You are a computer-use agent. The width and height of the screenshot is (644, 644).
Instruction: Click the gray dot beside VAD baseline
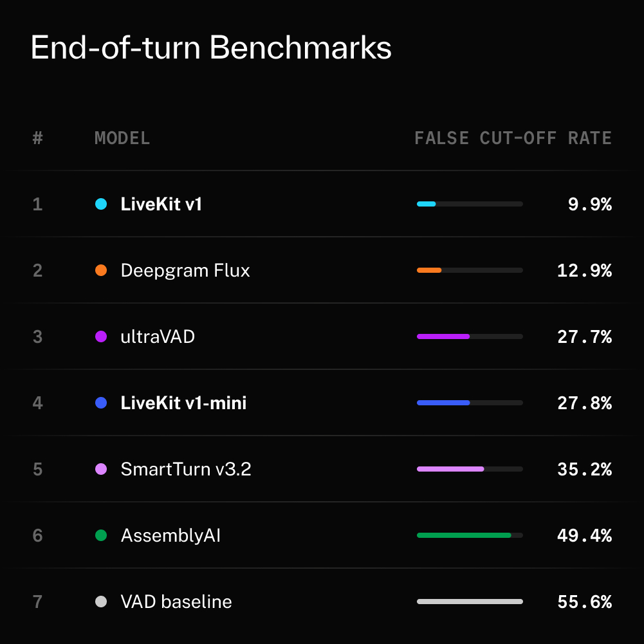(101, 602)
